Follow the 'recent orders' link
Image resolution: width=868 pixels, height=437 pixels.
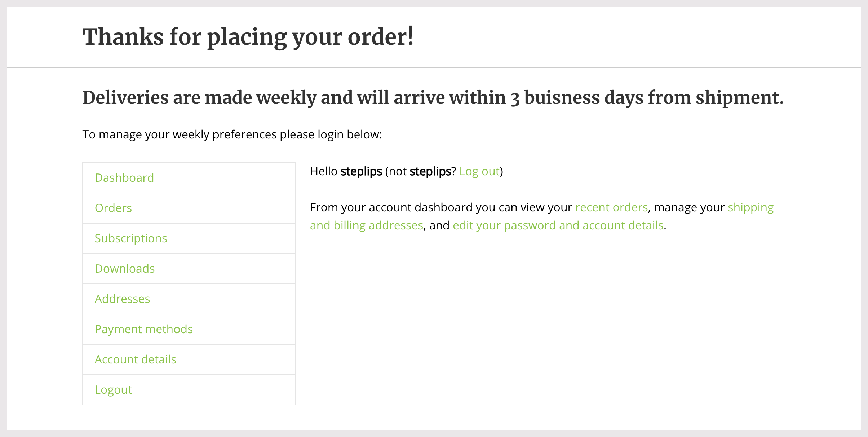(611, 207)
